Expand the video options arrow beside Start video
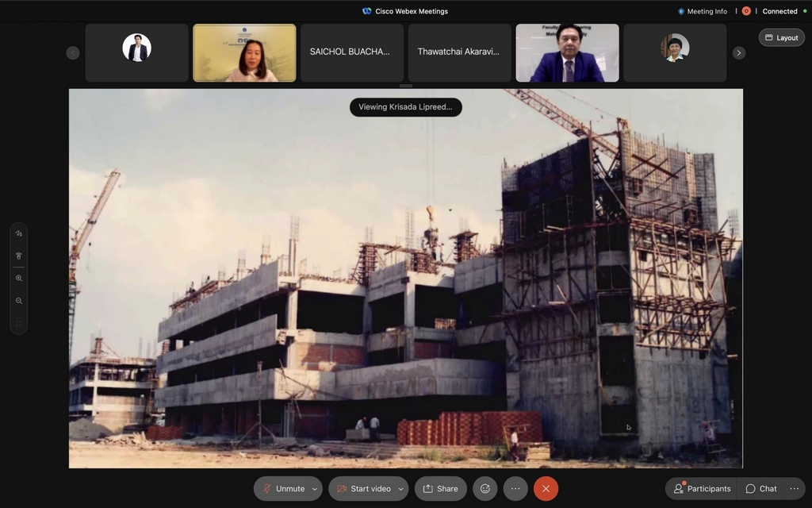Image resolution: width=812 pixels, height=508 pixels. click(x=401, y=489)
